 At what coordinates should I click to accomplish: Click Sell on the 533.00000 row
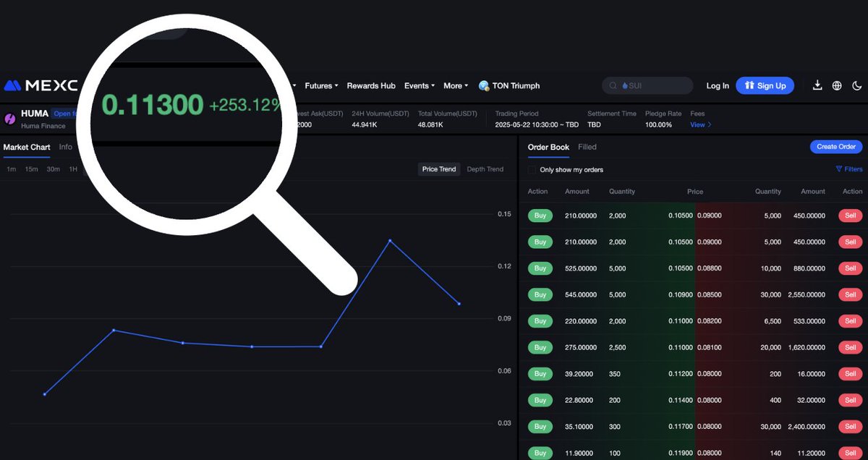tap(851, 321)
